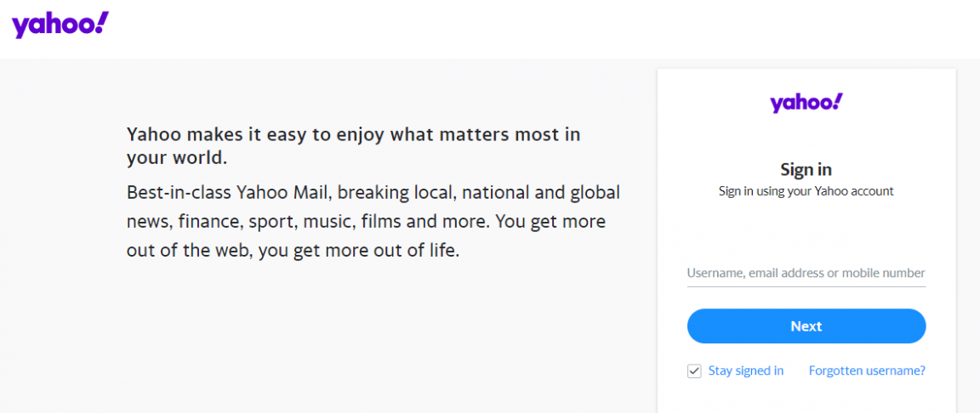Untick the Stay signed in checkbox
Screen dimensions: 980x413
tap(694, 371)
